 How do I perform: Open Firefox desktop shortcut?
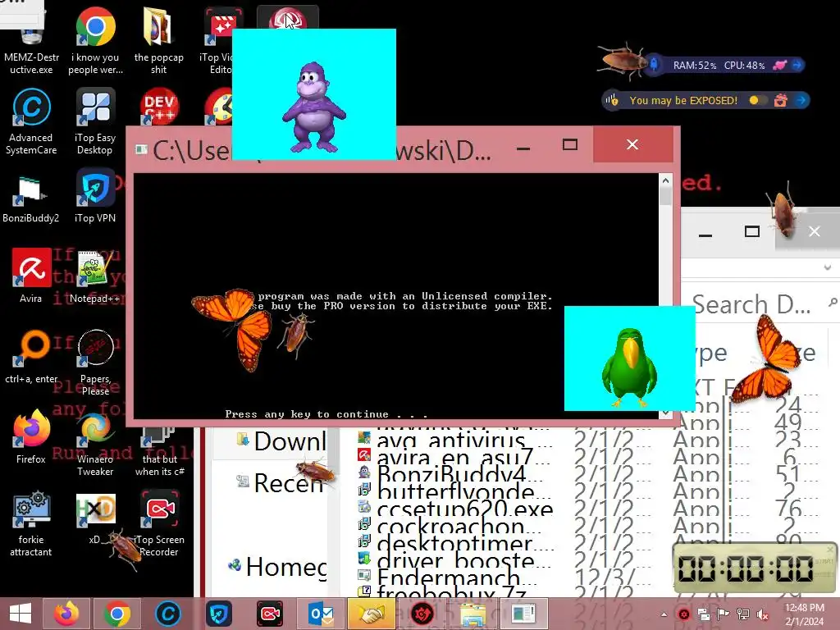click(x=31, y=436)
